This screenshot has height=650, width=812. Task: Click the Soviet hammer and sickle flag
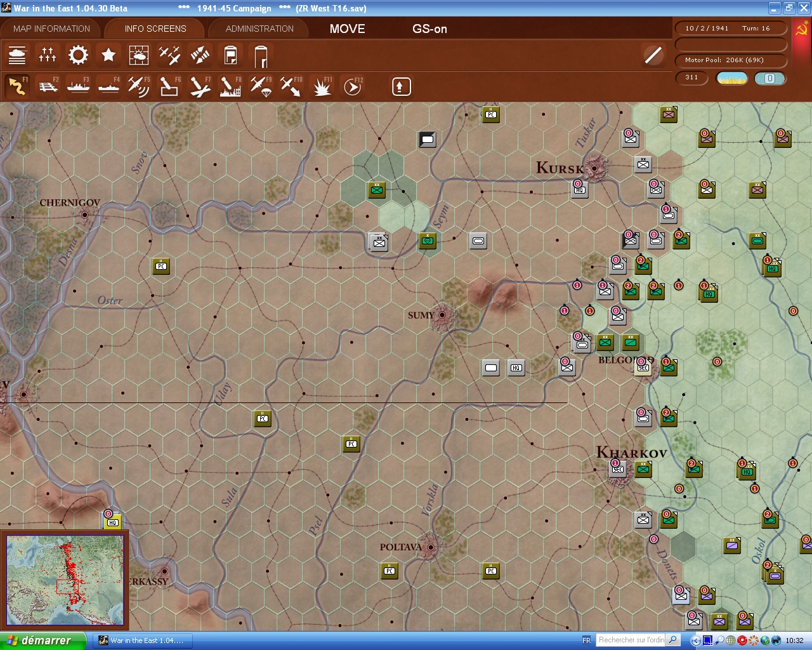(x=801, y=29)
